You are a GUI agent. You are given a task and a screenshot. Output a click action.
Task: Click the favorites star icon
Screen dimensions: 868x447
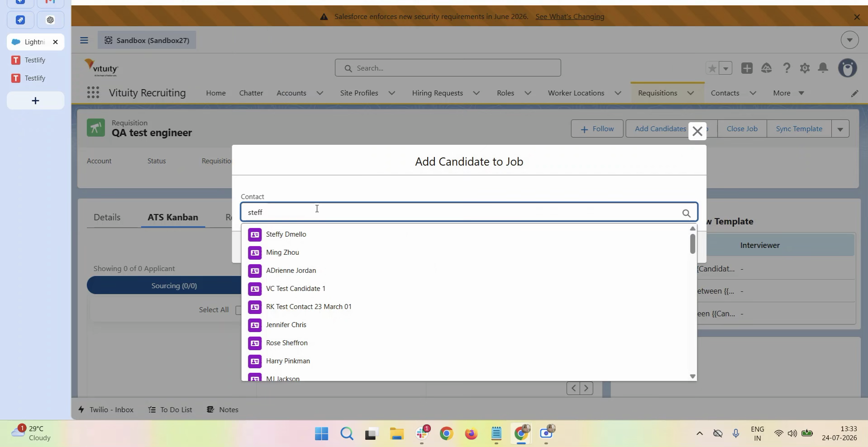pyautogui.click(x=712, y=68)
